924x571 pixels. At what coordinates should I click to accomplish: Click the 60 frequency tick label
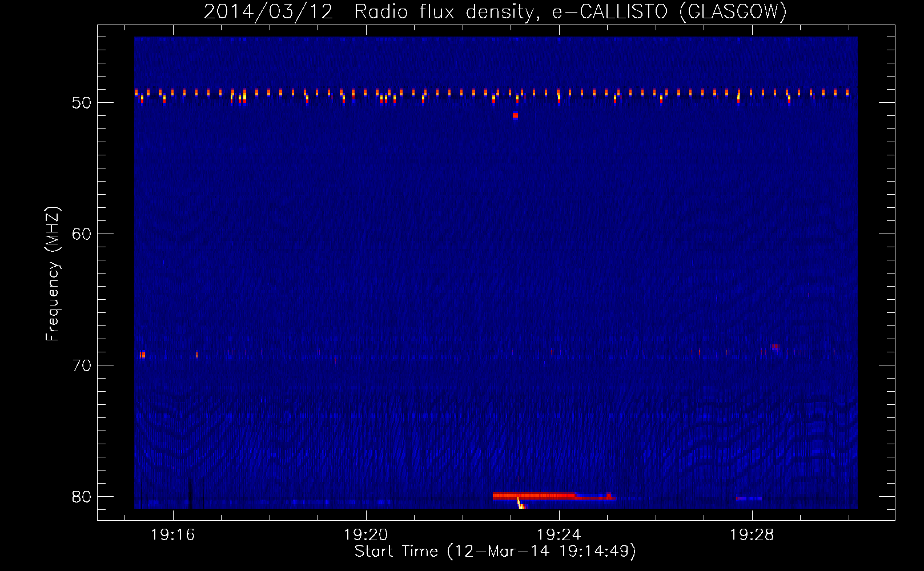(82, 234)
